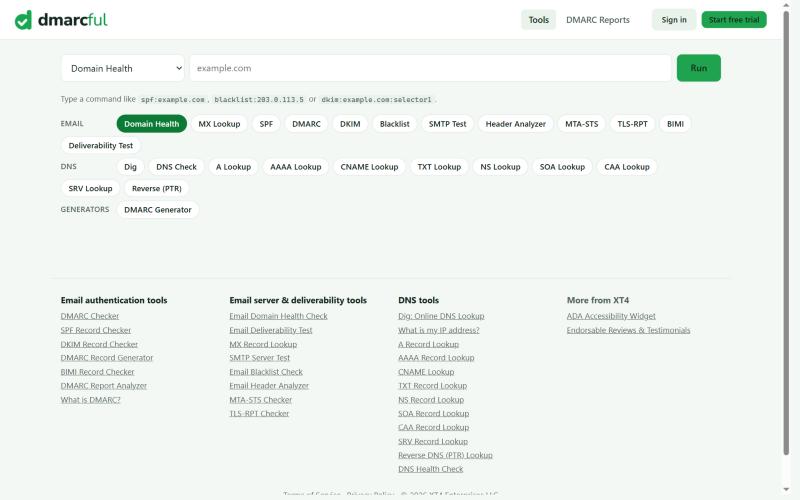Image resolution: width=800 pixels, height=500 pixels.
Task: Select the Reverse (PTR) pill
Action: point(157,188)
